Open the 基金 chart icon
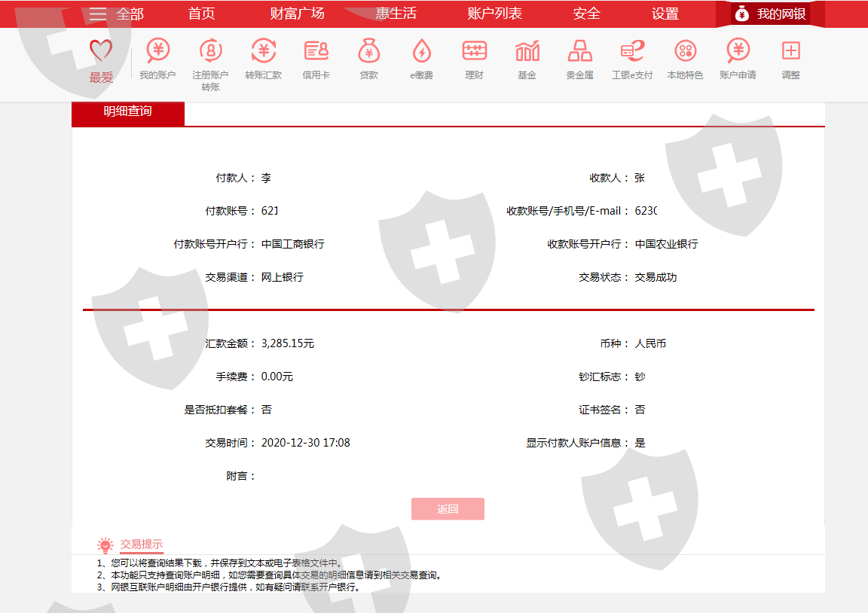The image size is (868, 613). (x=527, y=51)
